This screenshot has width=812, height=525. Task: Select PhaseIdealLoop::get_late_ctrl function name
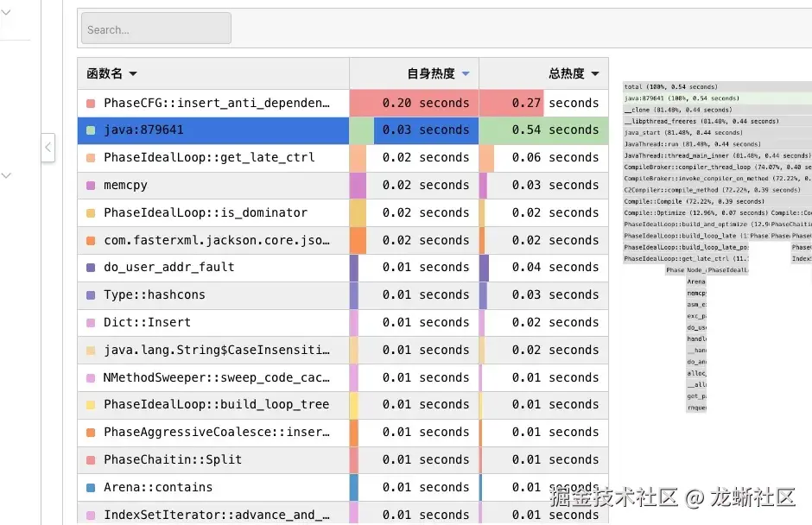pos(209,157)
